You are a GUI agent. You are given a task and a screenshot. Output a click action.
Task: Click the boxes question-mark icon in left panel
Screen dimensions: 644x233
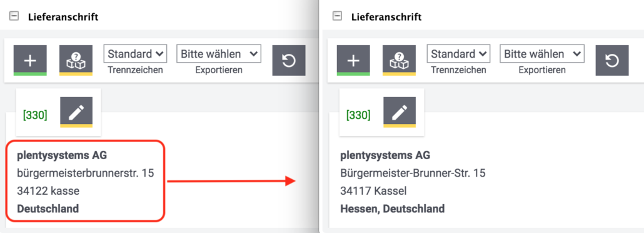point(76,61)
